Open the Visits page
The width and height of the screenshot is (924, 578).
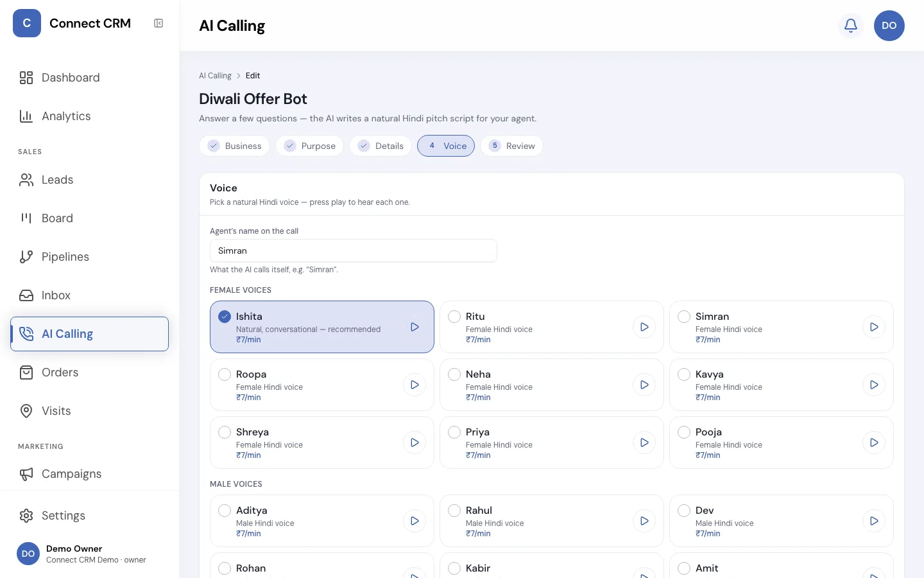tap(89, 411)
